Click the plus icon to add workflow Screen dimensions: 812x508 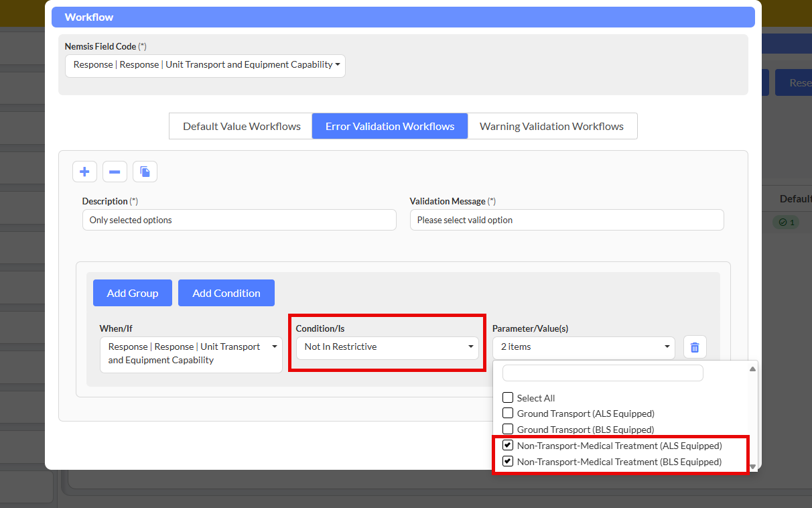click(84, 172)
